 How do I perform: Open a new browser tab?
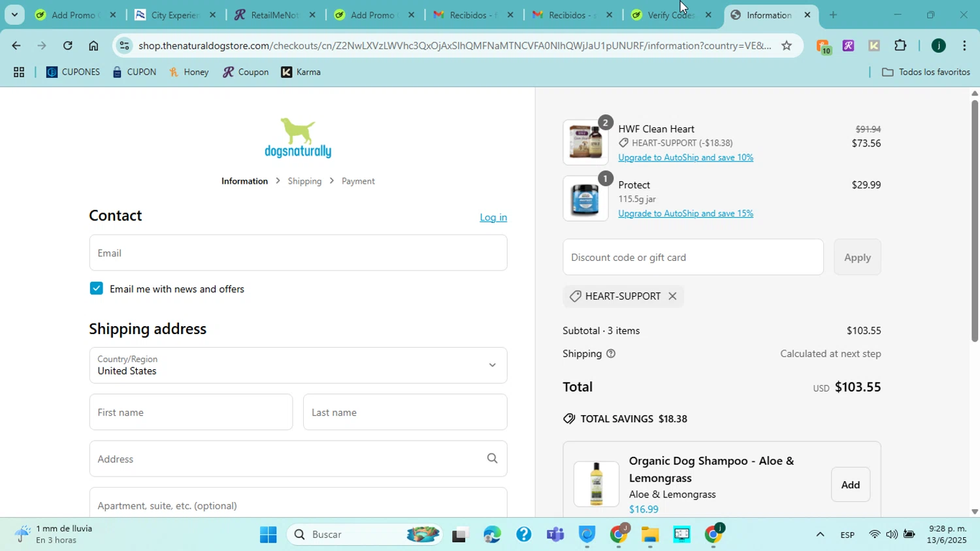tap(833, 14)
